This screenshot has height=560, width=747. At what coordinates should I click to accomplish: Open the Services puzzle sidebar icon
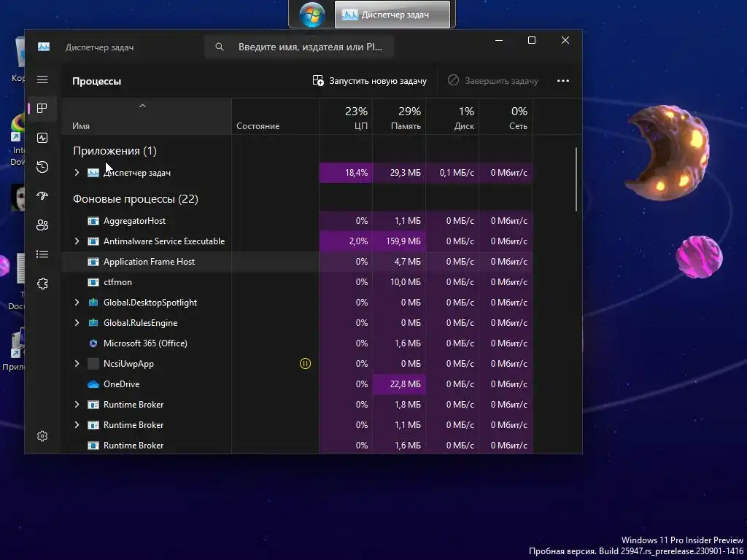pyautogui.click(x=42, y=284)
